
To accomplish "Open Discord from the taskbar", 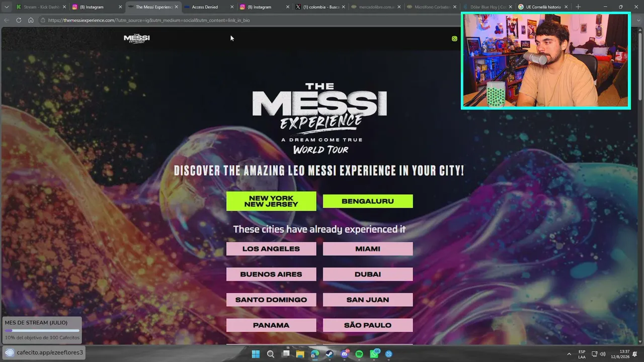I will point(345,354).
